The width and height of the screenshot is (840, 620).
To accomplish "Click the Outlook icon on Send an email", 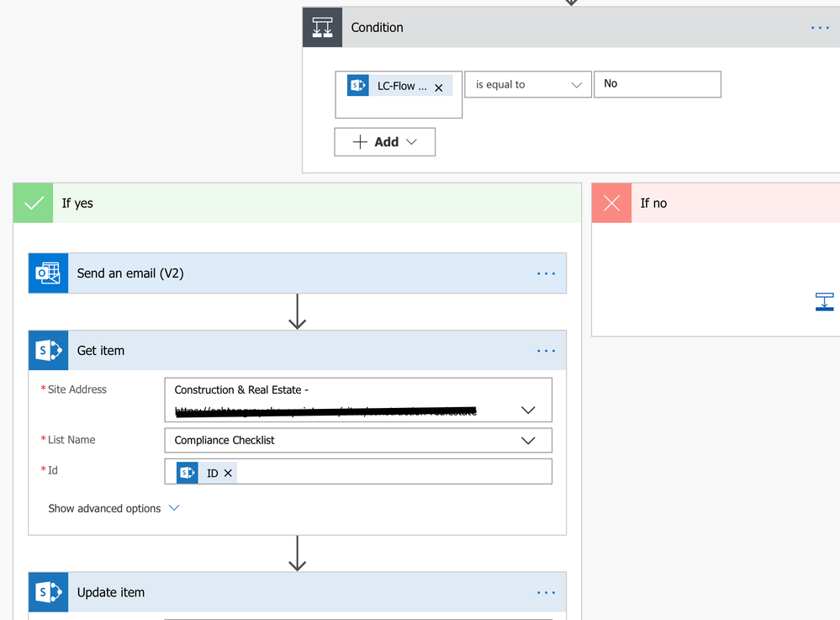I will pyautogui.click(x=48, y=273).
